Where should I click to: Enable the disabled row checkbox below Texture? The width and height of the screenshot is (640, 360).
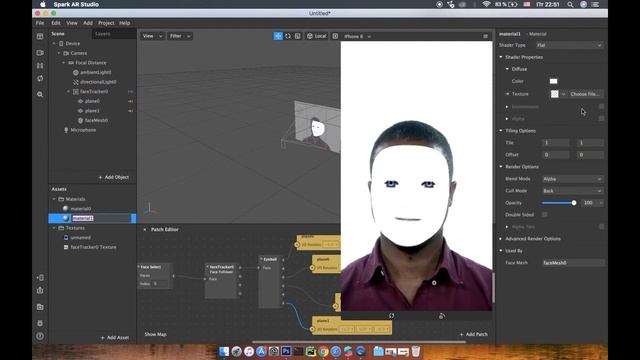point(601,107)
